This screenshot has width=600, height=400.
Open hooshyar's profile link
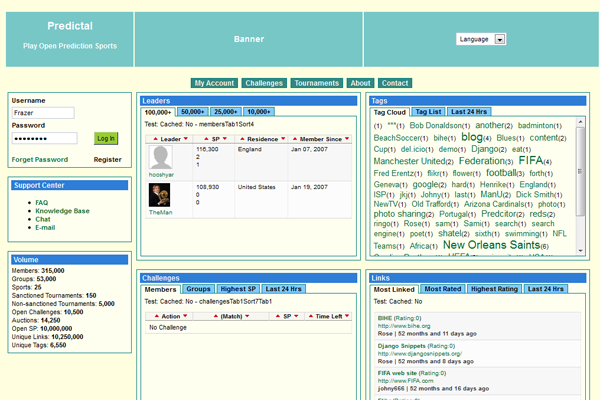[161, 175]
